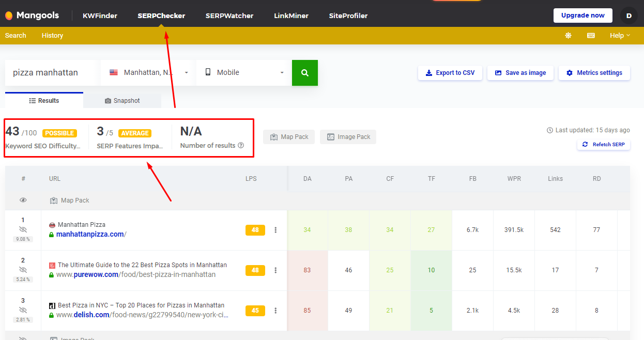
Task: Click the pizza manhattan keyword input field
Action: [52, 73]
